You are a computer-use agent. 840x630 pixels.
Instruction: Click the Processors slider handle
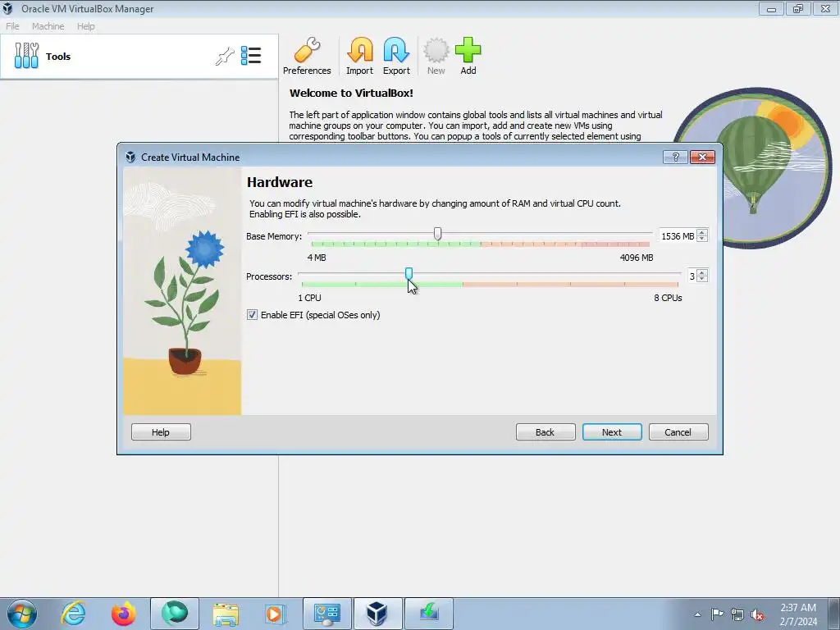409,274
